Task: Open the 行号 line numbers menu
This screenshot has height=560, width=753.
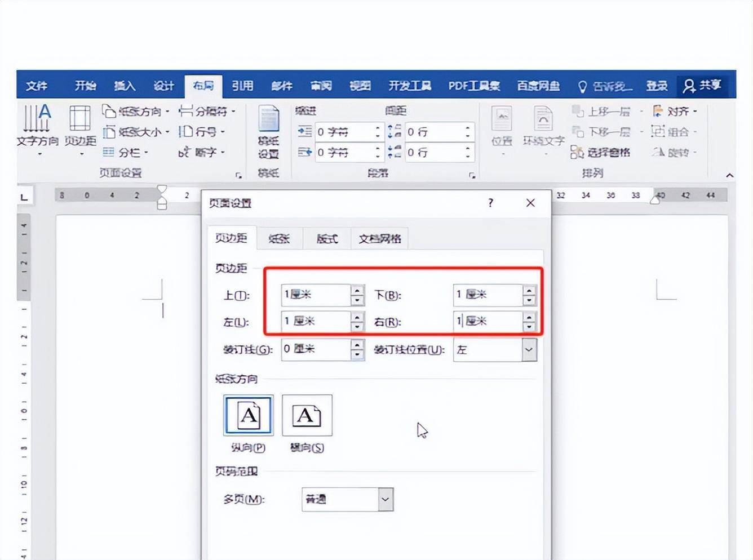Action: [x=202, y=132]
